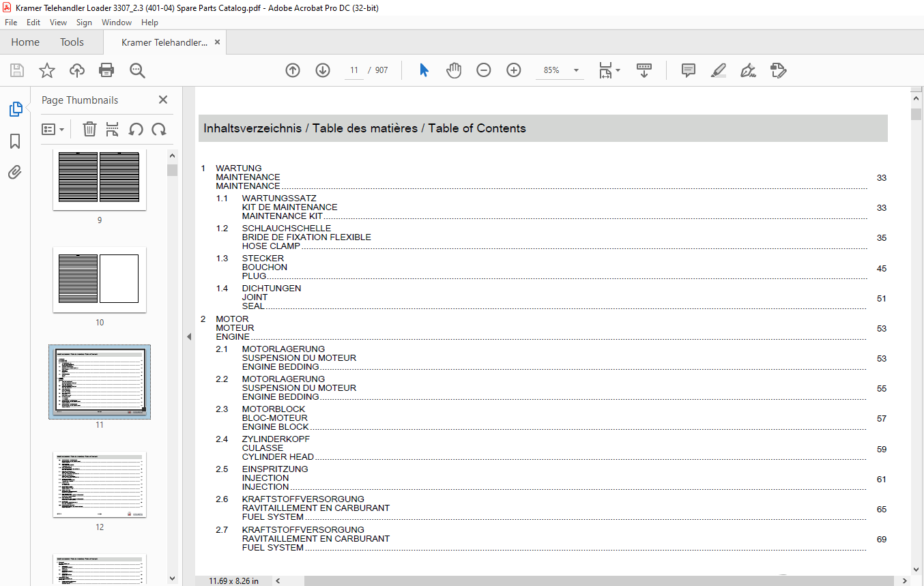924x586 pixels.
Task: Close the Page Thumbnails panel
Action: coord(163,100)
